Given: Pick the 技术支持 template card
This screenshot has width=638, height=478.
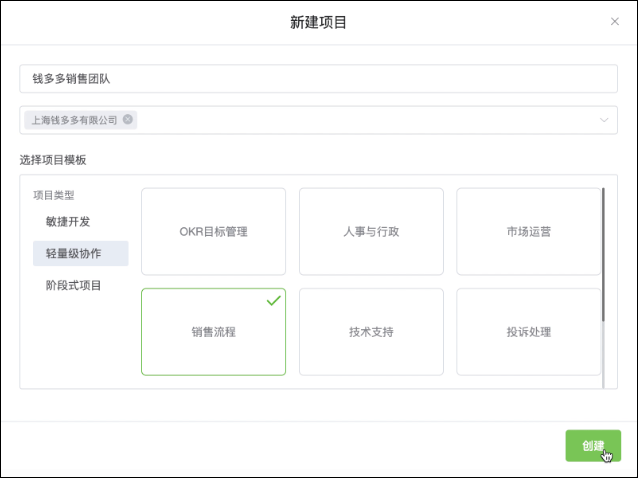Looking at the screenshot, I should pos(371,332).
